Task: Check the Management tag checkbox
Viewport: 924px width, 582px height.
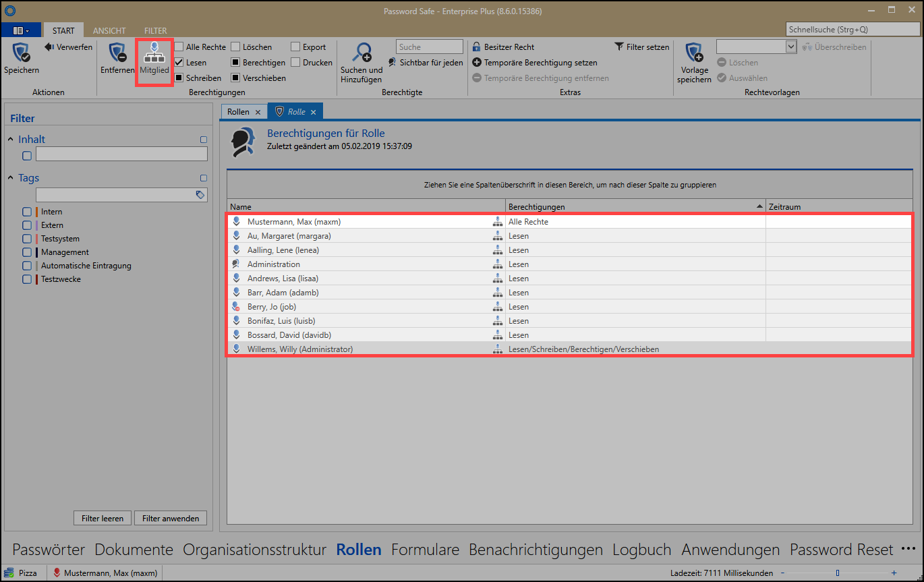Action: (27, 252)
